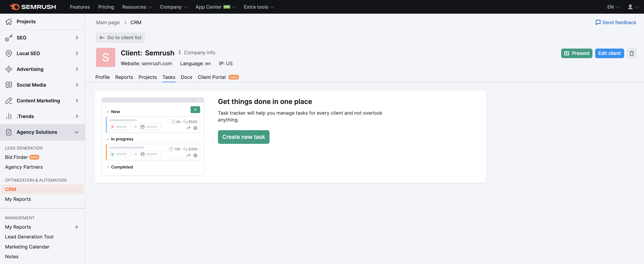Open the Extra tools dropdown
The height and width of the screenshot is (264, 644).
259,7
